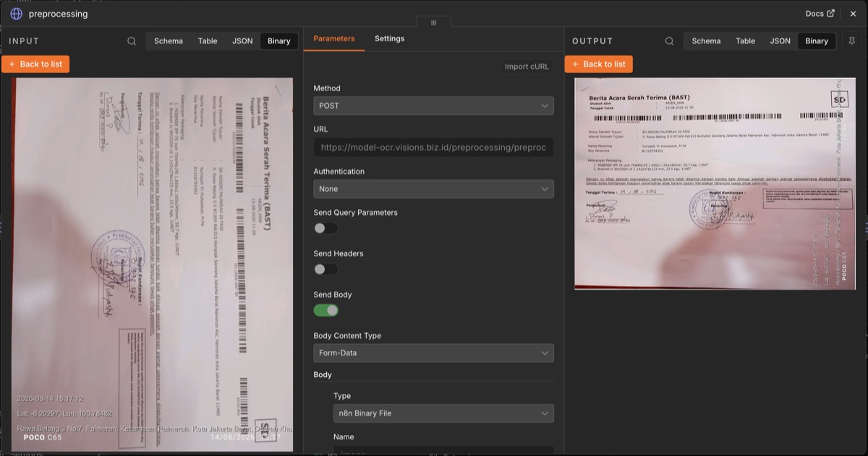This screenshot has width=868, height=456.
Task: Open the Parameters tab
Action: pyautogui.click(x=334, y=38)
